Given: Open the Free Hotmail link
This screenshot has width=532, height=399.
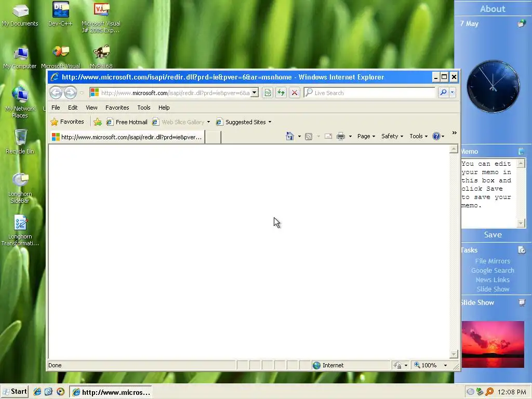Looking at the screenshot, I should tap(127, 122).
